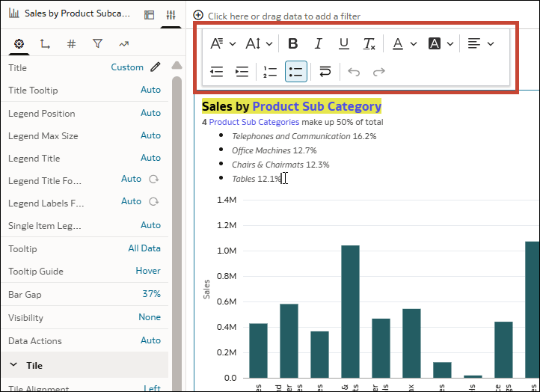540x392 pixels.
Task: Open the font family icon menu
Action: tap(217, 43)
